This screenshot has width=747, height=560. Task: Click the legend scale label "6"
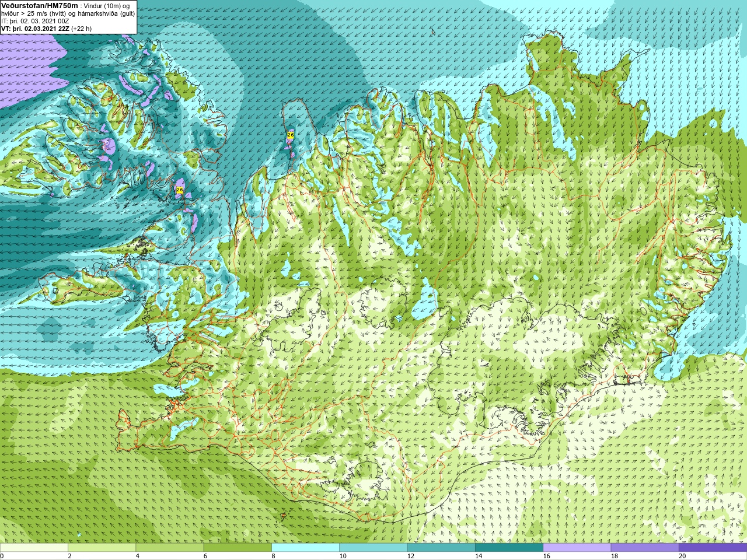tap(205, 556)
